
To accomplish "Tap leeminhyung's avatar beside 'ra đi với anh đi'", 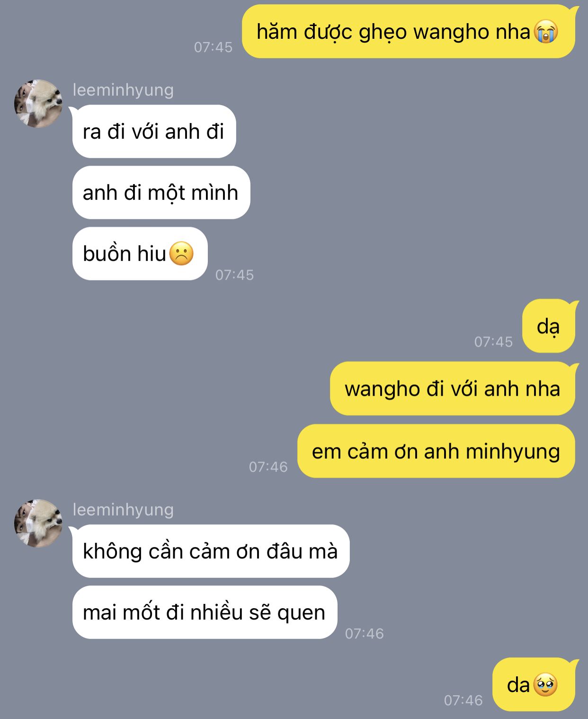I will pos(38,103).
